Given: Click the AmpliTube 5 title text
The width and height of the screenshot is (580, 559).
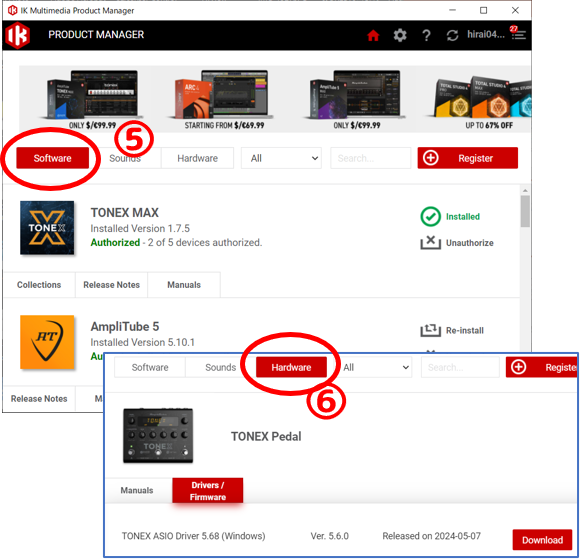Looking at the screenshot, I should 125,326.
